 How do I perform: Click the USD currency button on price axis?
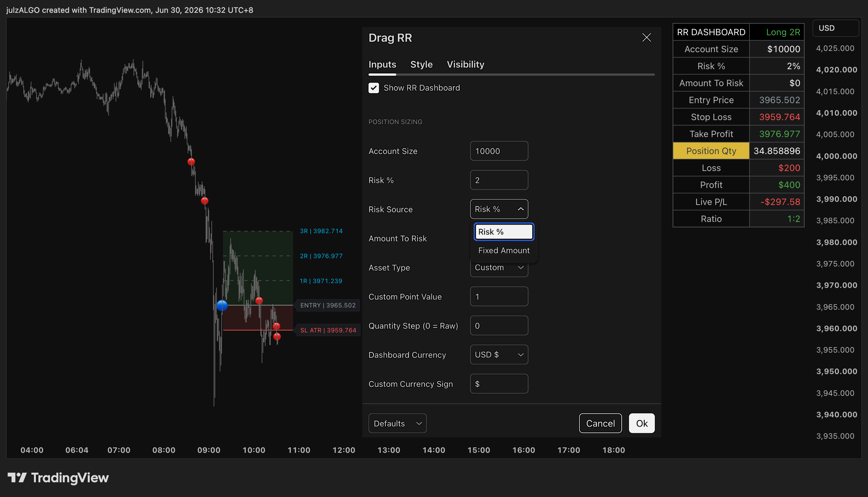click(x=836, y=28)
